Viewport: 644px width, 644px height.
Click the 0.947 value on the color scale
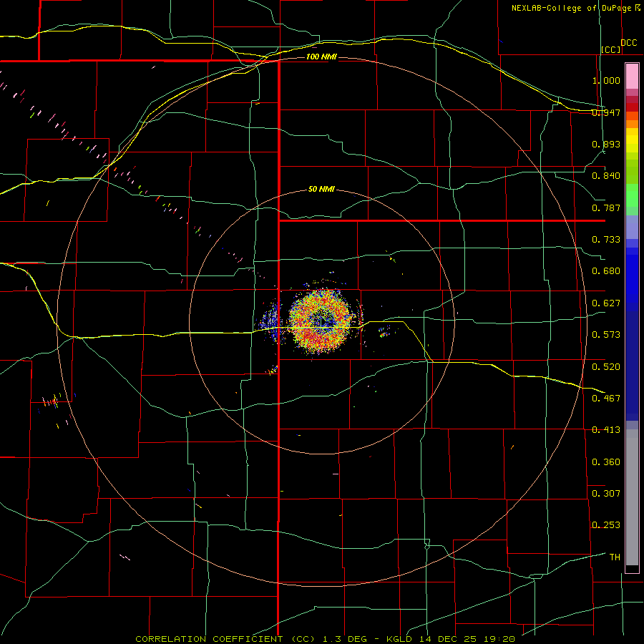[606, 112]
